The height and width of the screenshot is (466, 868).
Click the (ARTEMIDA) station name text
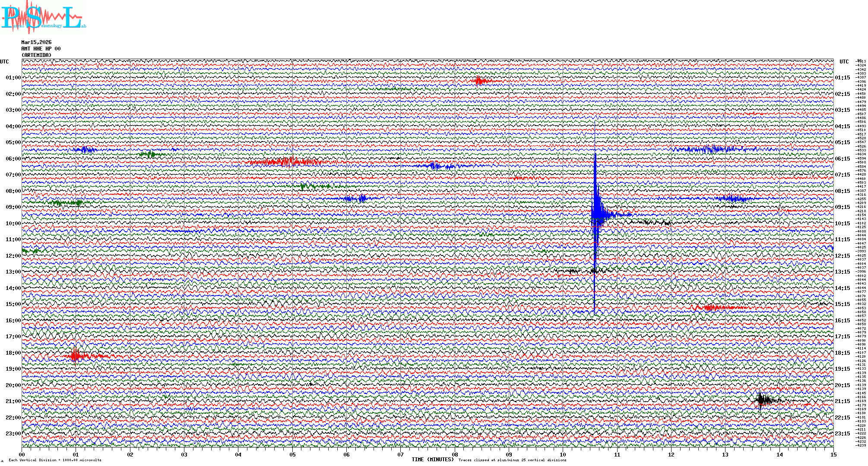point(36,55)
